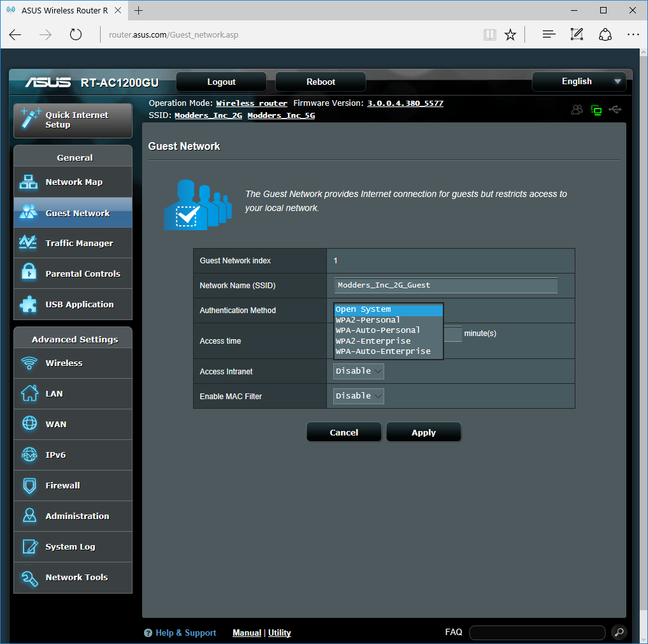
Task: Click firmware version 3.0.0.4.380_5577 link
Action: click(405, 103)
